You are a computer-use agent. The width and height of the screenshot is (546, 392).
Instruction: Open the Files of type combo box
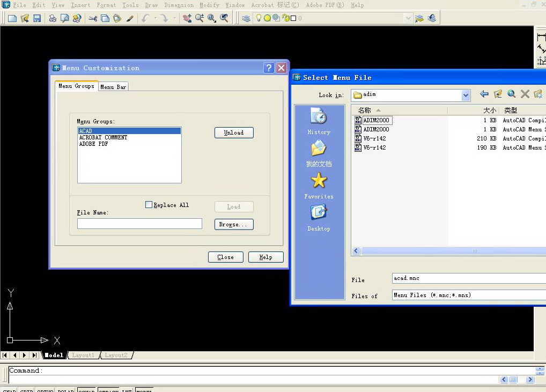click(x=469, y=295)
